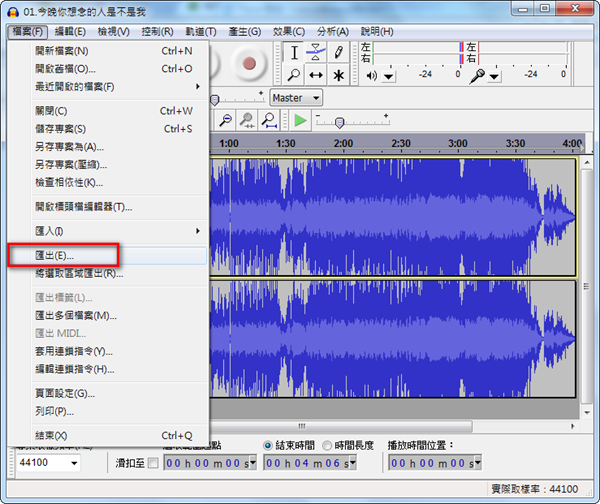This screenshot has height=504, width=600.
Task: Click the playback speed slider handle
Action: tap(340, 122)
